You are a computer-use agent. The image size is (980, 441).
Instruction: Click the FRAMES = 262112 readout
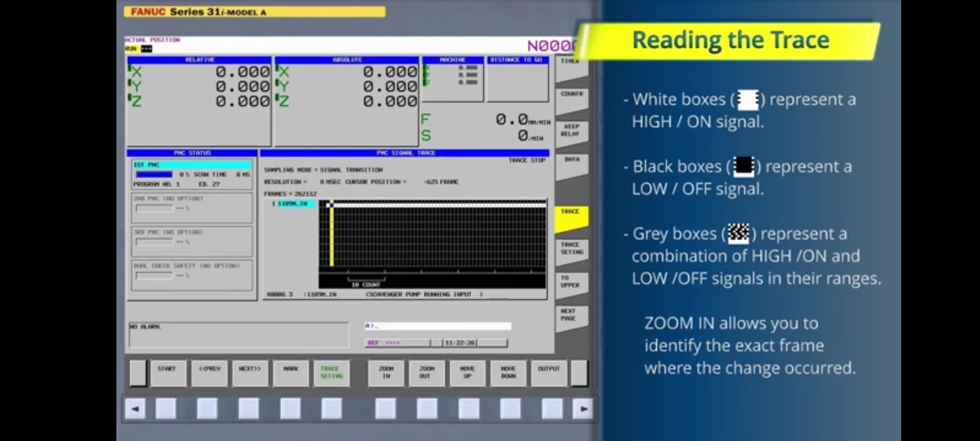pos(290,194)
